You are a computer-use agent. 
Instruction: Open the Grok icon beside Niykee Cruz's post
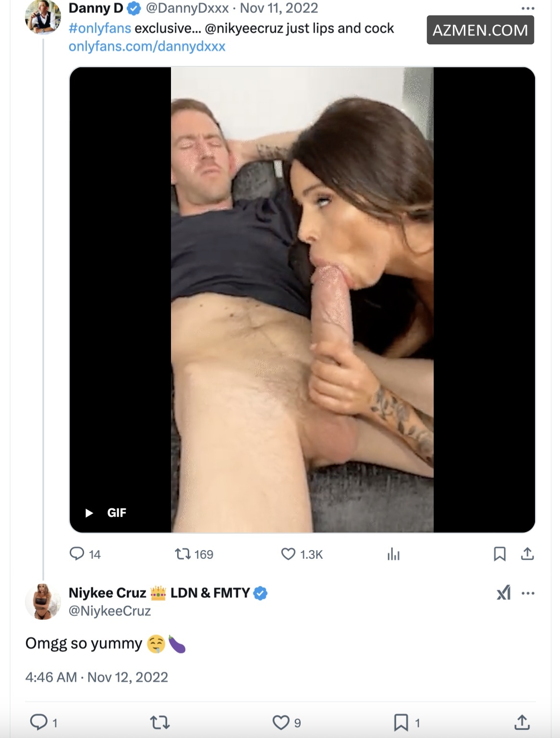click(x=503, y=593)
